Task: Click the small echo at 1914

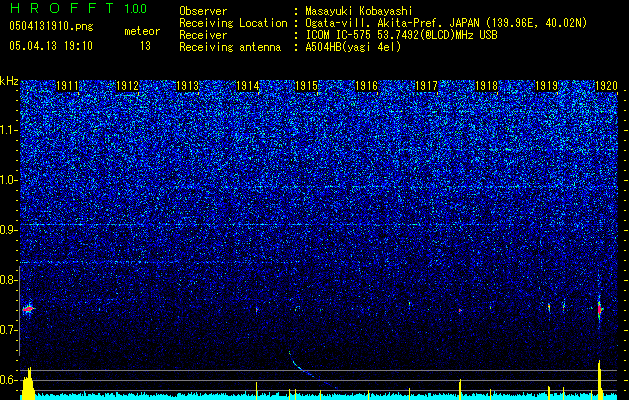Action: [257, 310]
